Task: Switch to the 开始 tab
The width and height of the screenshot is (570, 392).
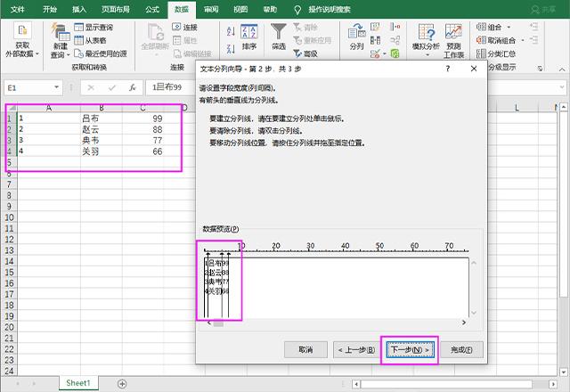Action: (50, 10)
